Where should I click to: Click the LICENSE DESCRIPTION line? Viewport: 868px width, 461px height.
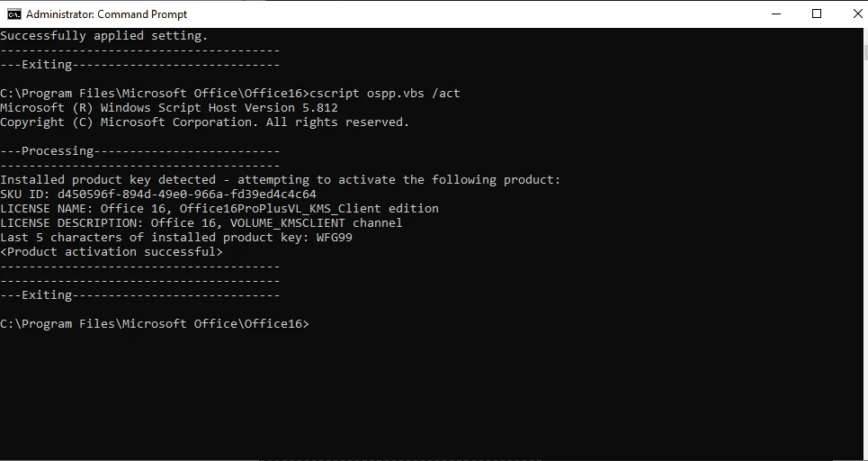201,222
